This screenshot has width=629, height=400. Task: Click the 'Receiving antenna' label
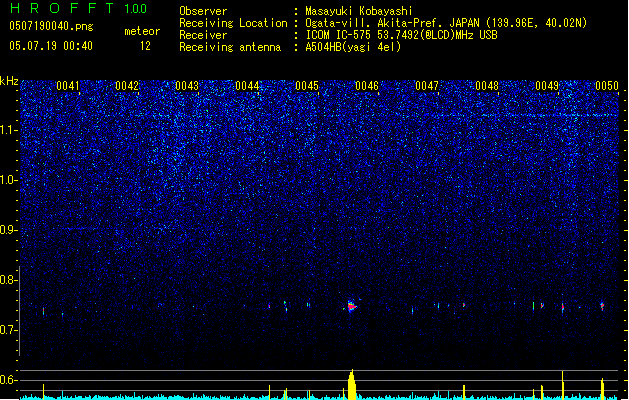230,47
